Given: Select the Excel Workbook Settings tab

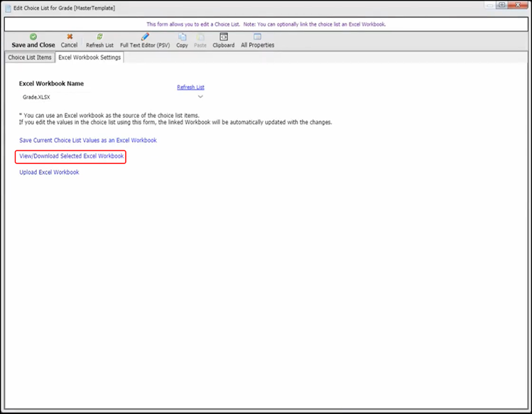Looking at the screenshot, I should [x=89, y=58].
